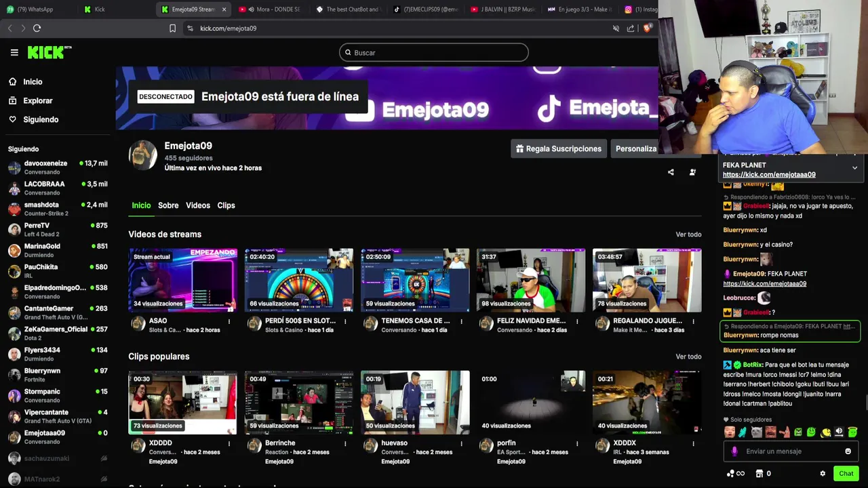868x488 pixels.
Task: Focus the Enviar un mensaje chat input
Action: 790,451
